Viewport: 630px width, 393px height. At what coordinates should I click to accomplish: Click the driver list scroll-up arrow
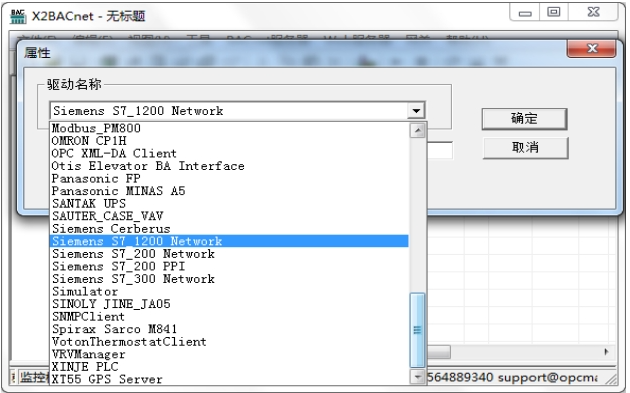(x=417, y=130)
